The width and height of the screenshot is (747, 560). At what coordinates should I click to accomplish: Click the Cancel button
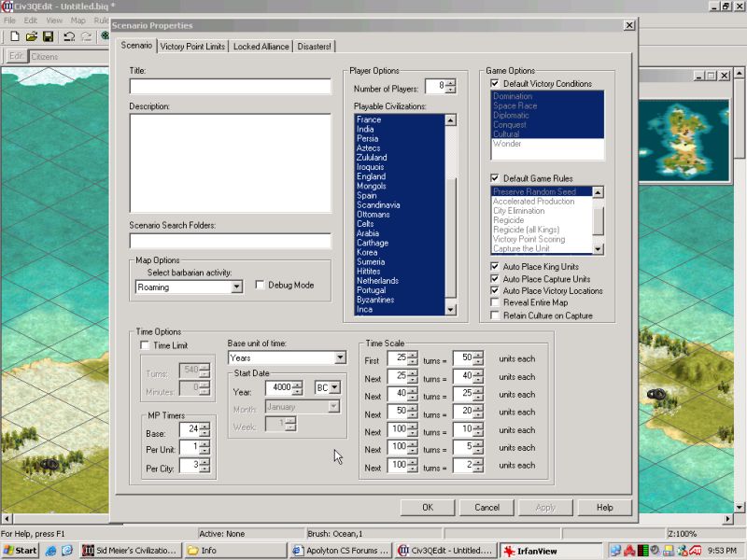[486, 508]
